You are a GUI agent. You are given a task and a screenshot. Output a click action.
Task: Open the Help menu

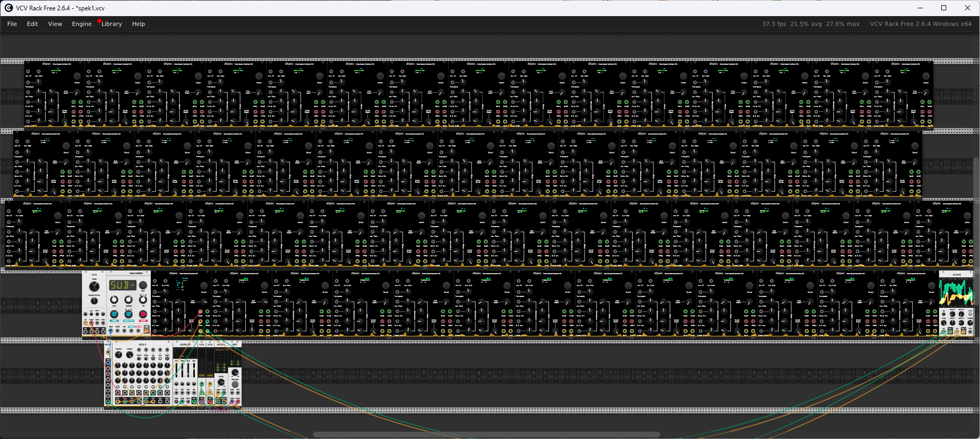pos(138,24)
